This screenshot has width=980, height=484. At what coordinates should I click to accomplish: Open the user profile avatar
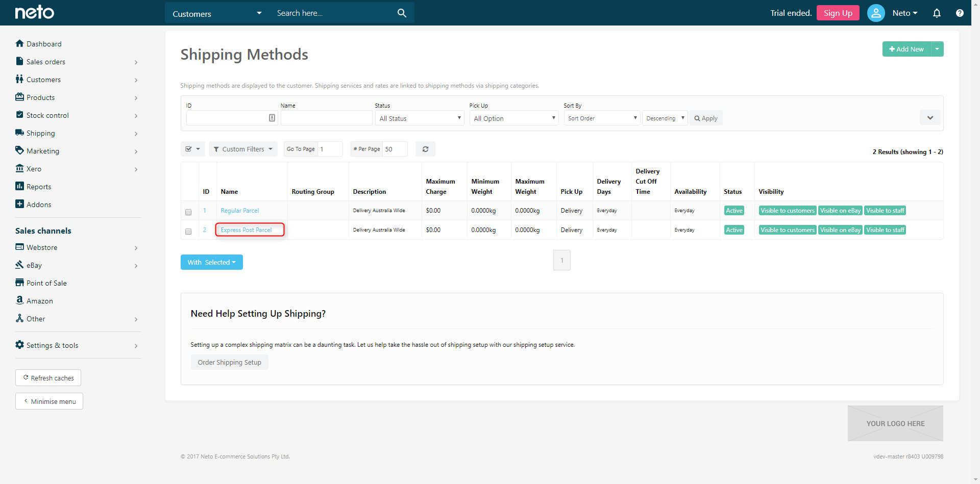[x=876, y=13]
